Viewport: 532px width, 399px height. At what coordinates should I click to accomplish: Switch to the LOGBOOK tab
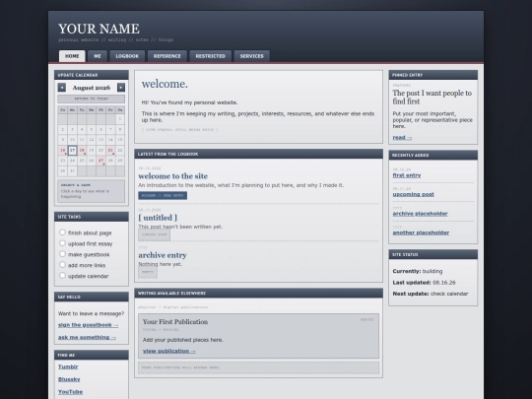127,56
